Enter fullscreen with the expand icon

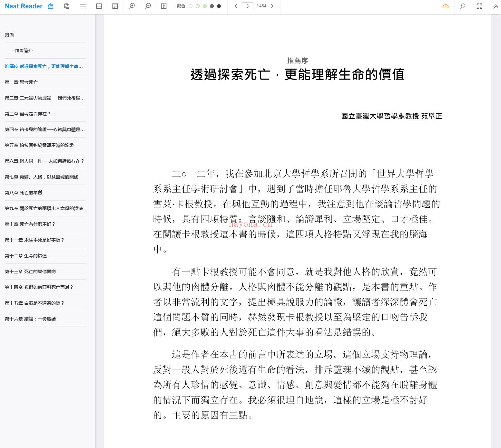(479, 6)
